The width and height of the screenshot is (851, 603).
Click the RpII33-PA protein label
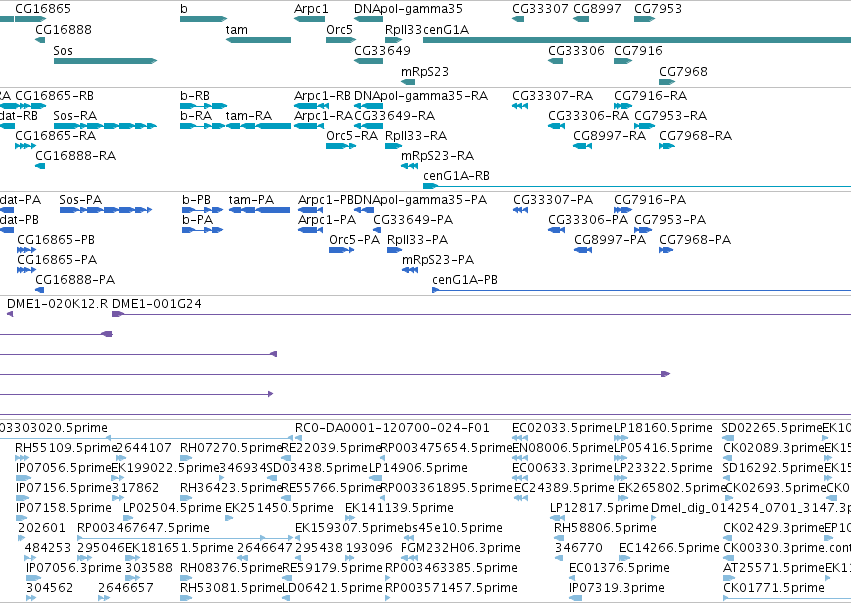coord(417,240)
